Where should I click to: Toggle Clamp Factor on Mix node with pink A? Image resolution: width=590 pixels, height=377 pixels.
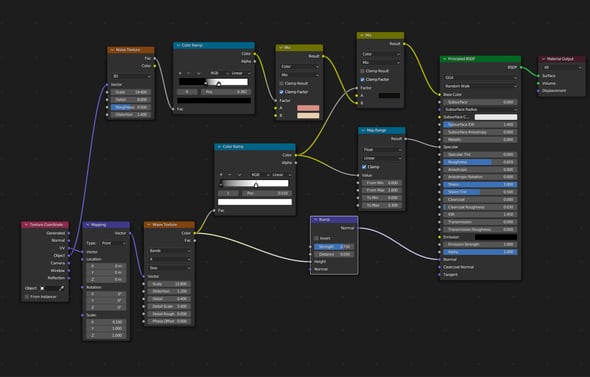pyautogui.click(x=281, y=92)
